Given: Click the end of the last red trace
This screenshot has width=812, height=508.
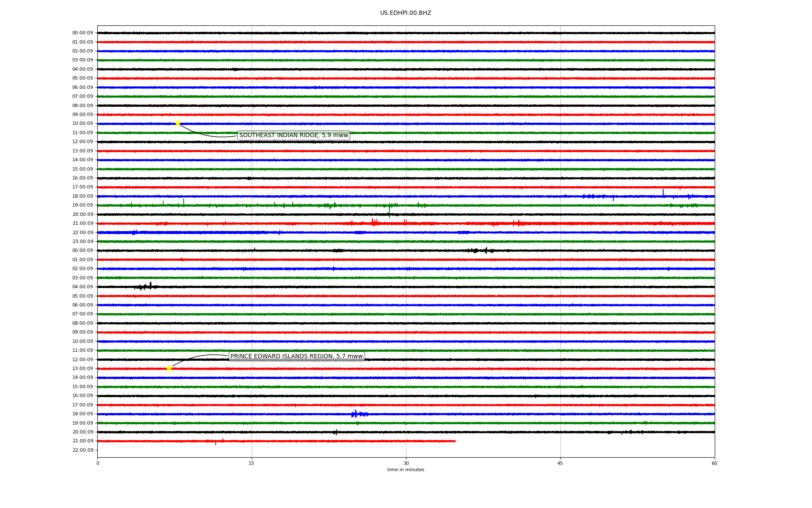Looking at the screenshot, I should coord(455,441).
